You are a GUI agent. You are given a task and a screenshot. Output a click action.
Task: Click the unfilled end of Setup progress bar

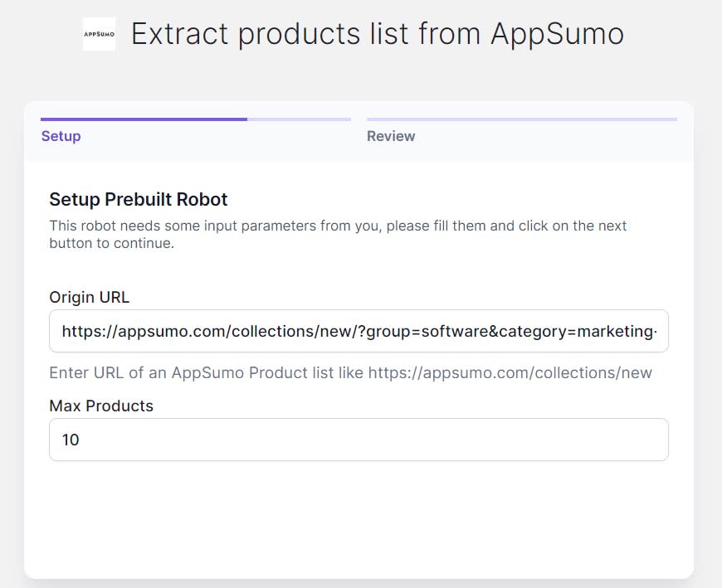(x=299, y=119)
